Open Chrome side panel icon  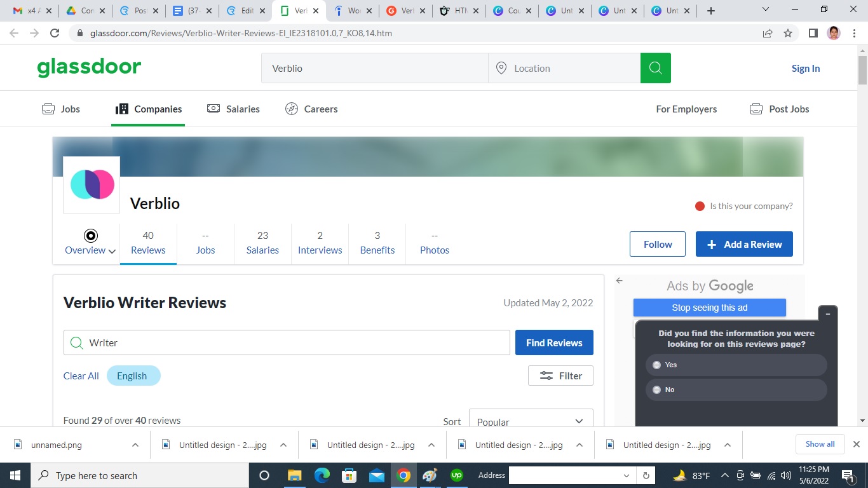point(813,33)
